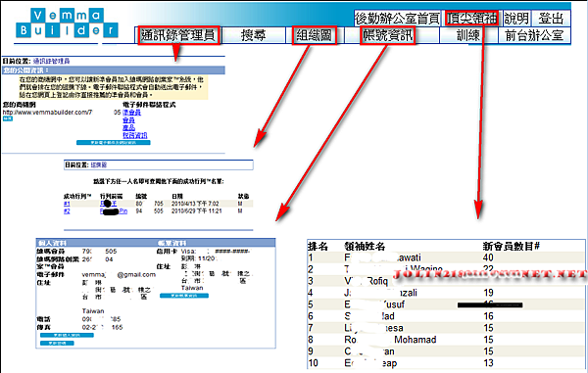
Task: Click the longer blue button below the fax number
Action: 67,336
